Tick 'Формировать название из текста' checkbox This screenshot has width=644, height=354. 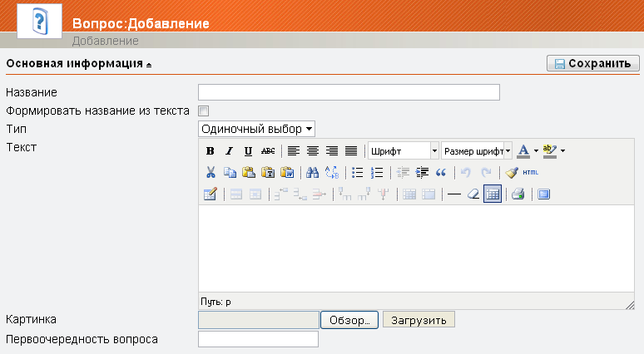coord(203,111)
